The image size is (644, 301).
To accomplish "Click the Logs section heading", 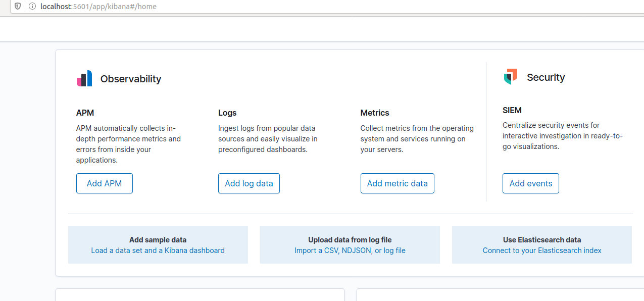I will tap(227, 113).
